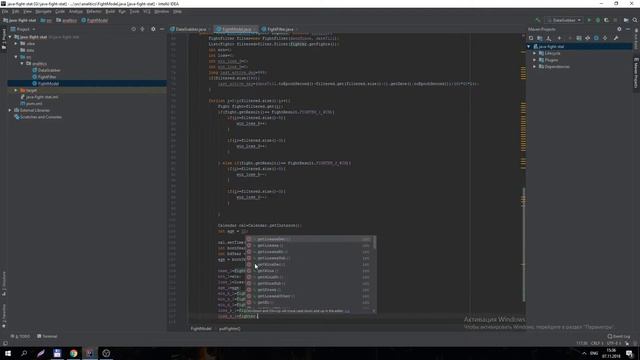Click UTF-8 encoding in status bar
The width and height of the screenshot is (640, 360).
pos(613,343)
